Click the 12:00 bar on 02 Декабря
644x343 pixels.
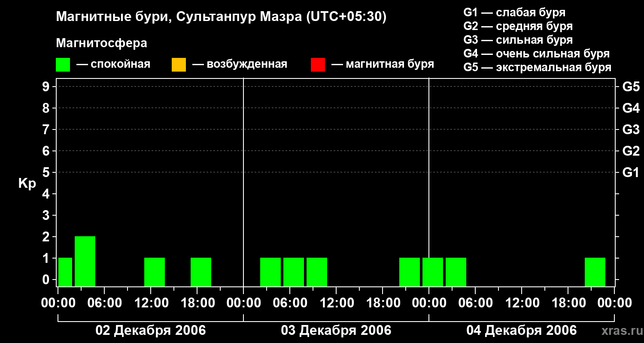(x=155, y=272)
